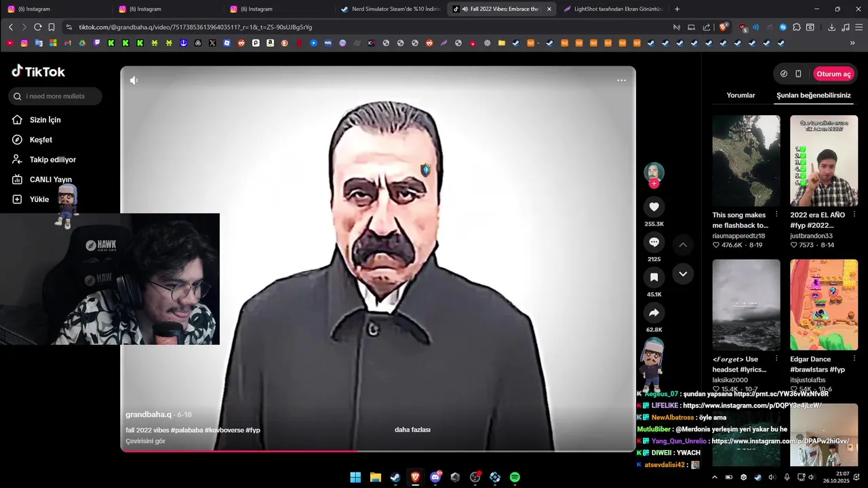Open the Edgar Dance Brawl Stars thumbnail

point(824,305)
